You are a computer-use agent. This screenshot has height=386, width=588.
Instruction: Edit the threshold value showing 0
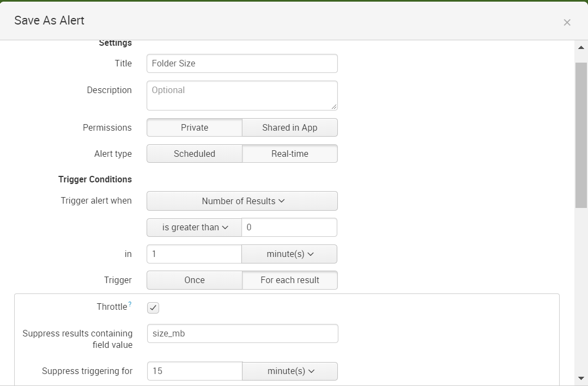pyautogui.click(x=289, y=227)
